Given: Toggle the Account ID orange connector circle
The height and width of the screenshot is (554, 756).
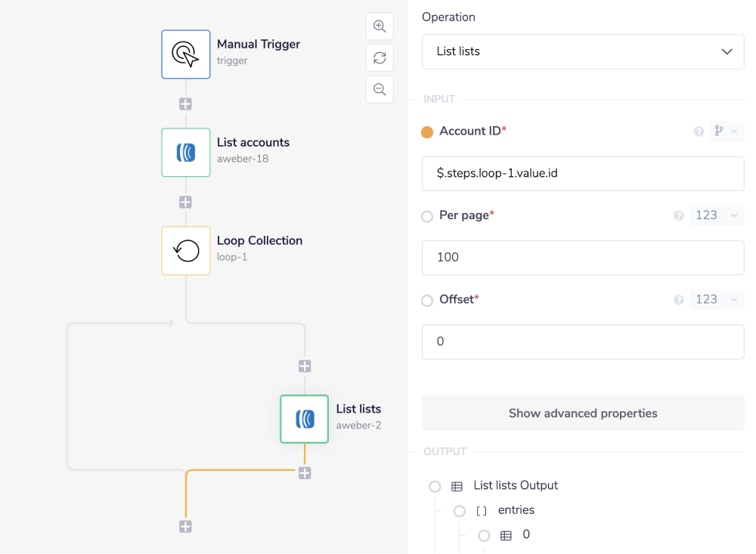Looking at the screenshot, I should pos(427,132).
